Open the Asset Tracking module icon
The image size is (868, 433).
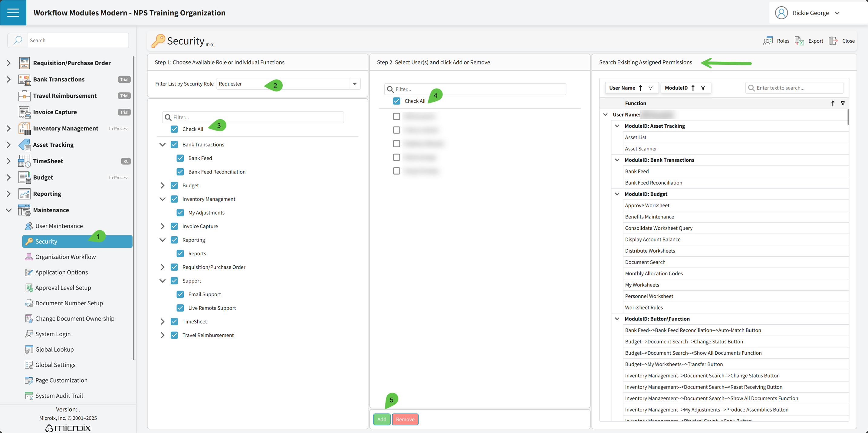24,145
